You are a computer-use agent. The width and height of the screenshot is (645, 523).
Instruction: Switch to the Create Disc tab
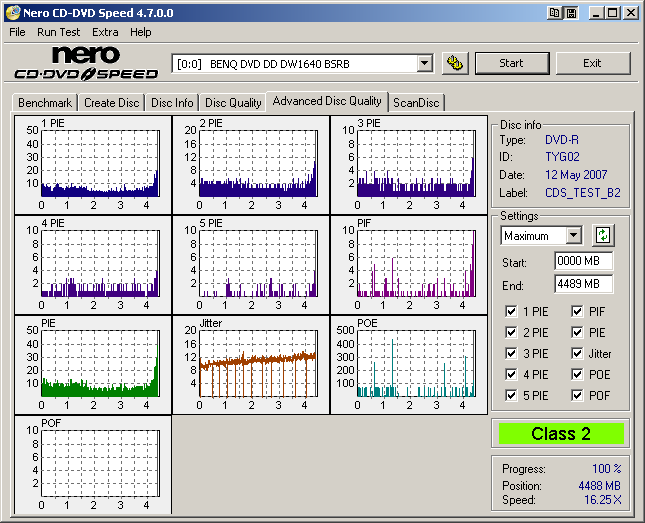[x=111, y=102]
